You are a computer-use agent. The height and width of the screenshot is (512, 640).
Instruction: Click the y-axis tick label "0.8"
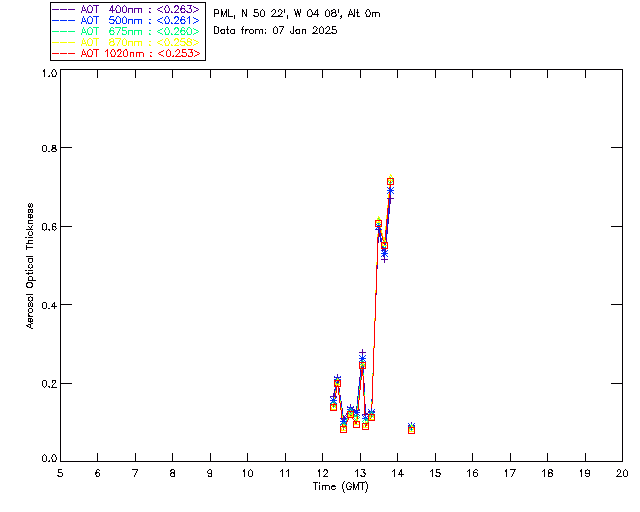coord(49,148)
